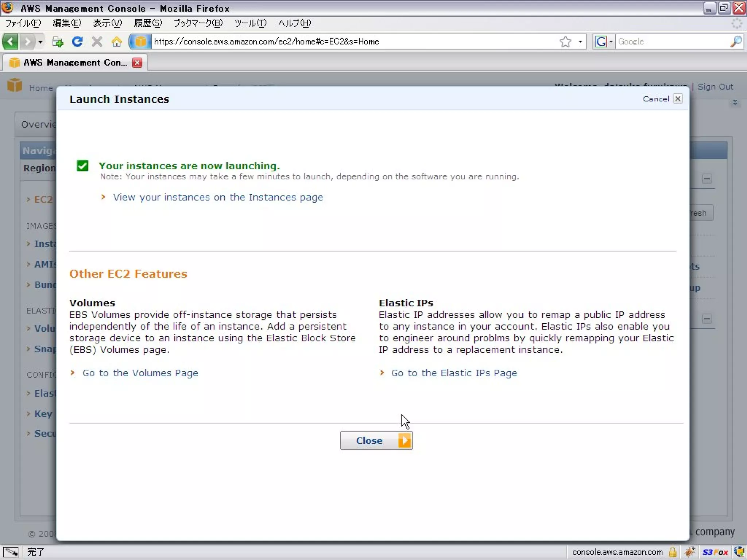Viewport: 747px width, 560px height.
Task: Collapse lower panel with the minus icon
Action: point(707,319)
